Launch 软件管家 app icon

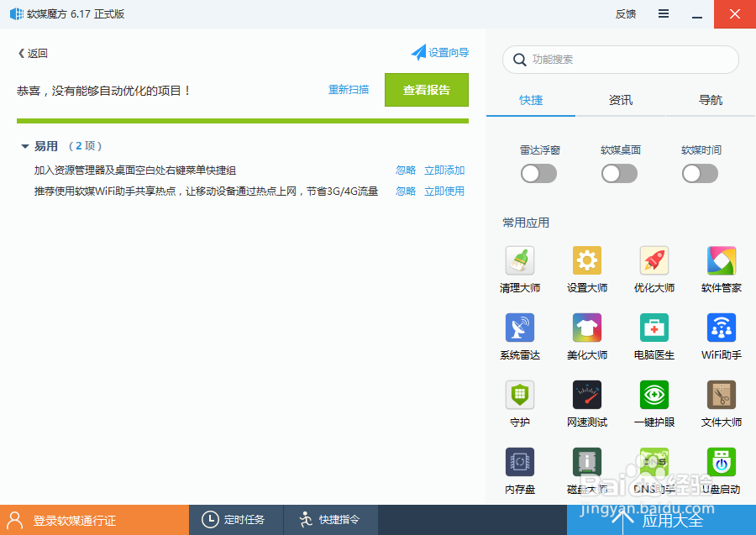[722, 260]
